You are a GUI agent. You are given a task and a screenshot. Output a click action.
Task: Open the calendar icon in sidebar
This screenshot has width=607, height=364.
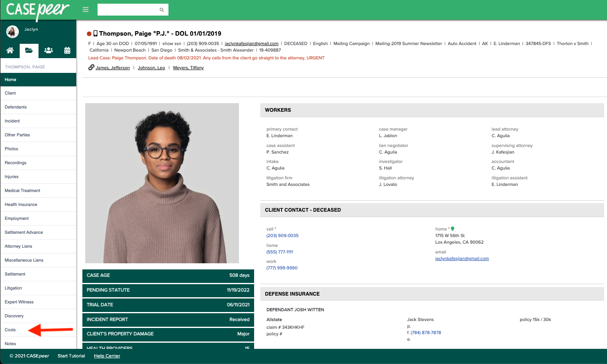click(67, 51)
